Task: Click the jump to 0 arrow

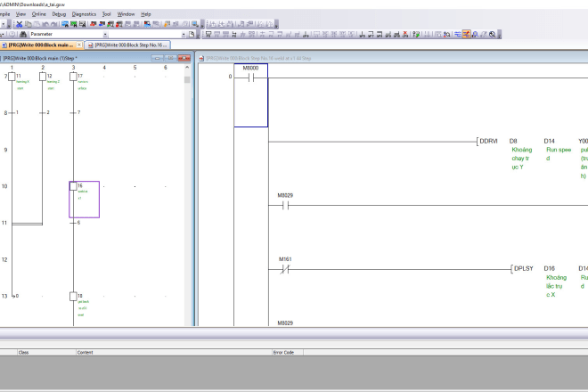Action: coord(14,296)
